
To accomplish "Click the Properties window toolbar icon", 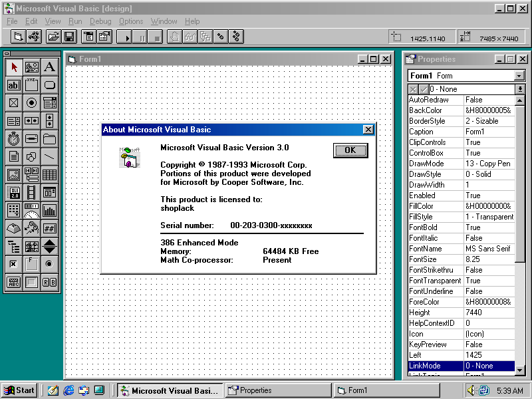I will tap(104, 37).
